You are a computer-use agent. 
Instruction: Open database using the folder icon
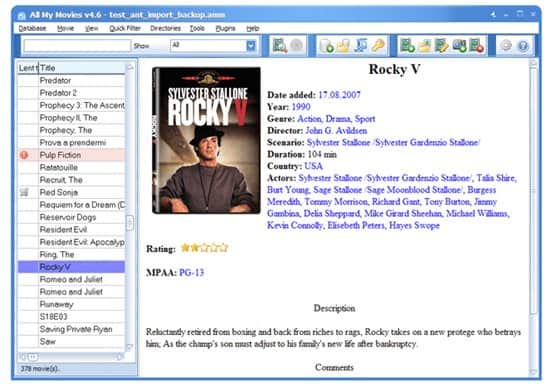coord(343,46)
